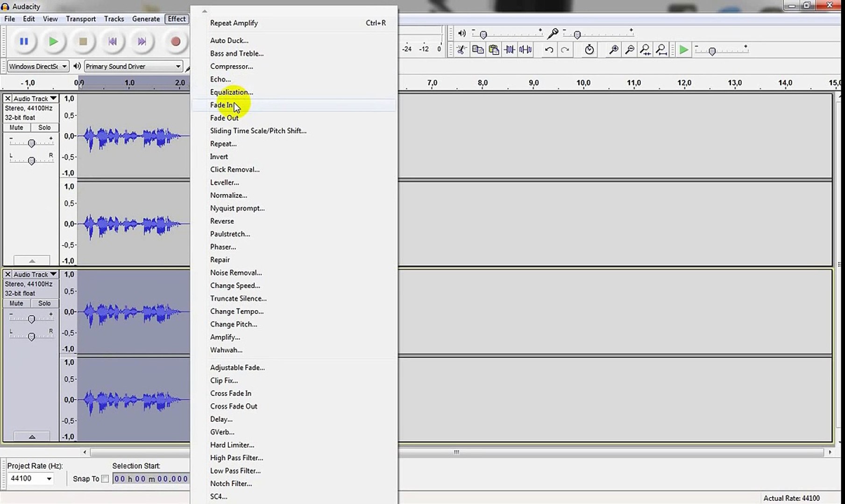Fit the selection in the window

pos(646,49)
